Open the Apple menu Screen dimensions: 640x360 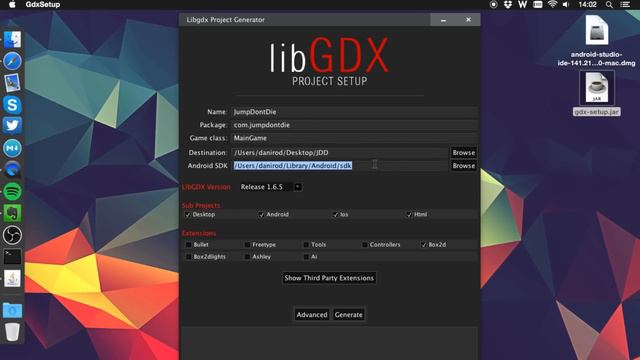tap(12, 4)
